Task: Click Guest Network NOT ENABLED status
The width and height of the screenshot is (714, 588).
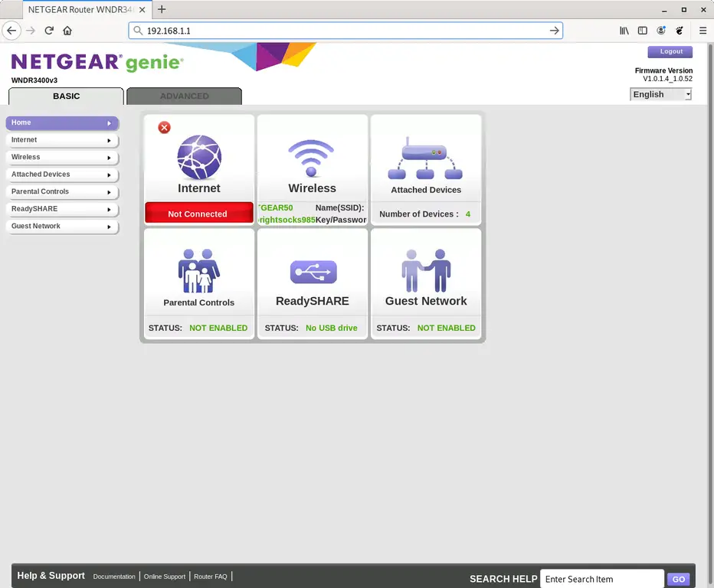Action: pyautogui.click(x=446, y=328)
